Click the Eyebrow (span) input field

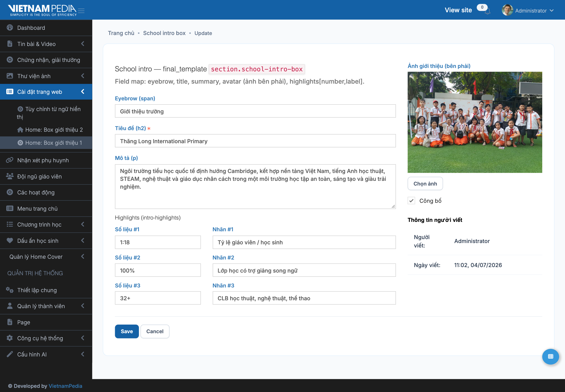tap(255, 111)
